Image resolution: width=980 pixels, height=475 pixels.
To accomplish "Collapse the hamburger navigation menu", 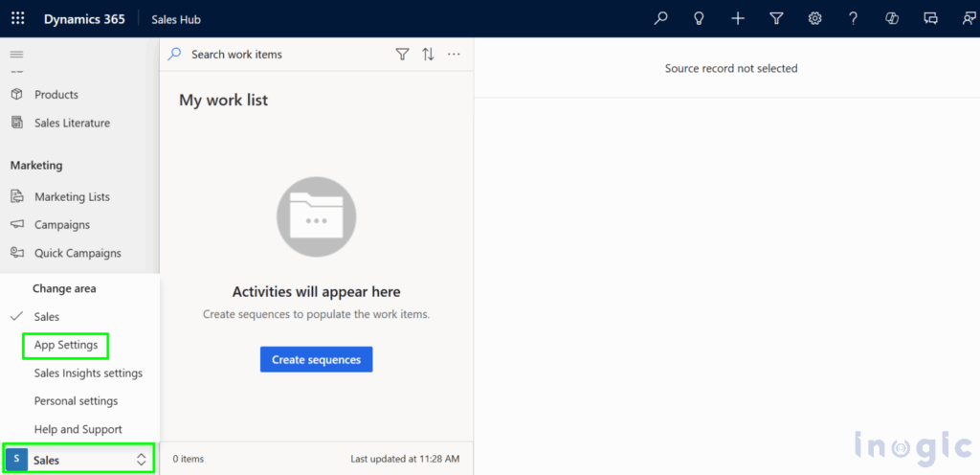I will pos(16,55).
